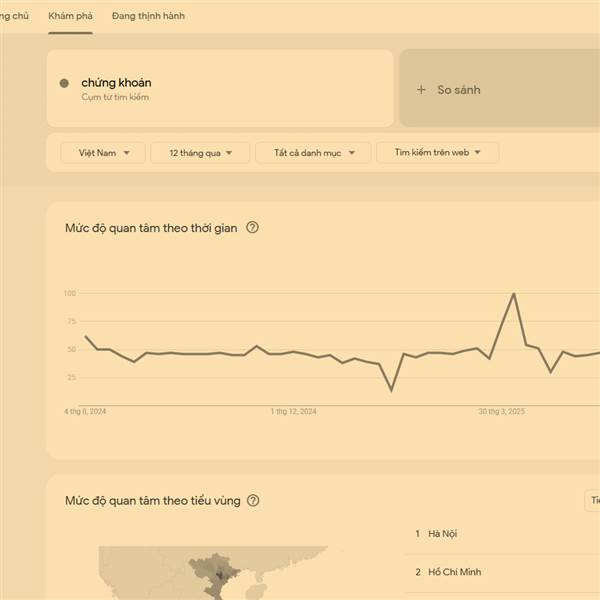Click the lowest dip point on interest chart

point(391,390)
